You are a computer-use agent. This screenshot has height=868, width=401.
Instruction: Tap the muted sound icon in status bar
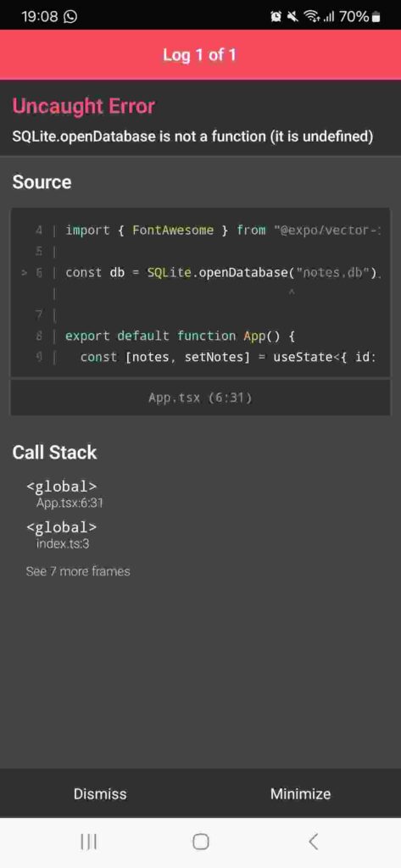(292, 17)
